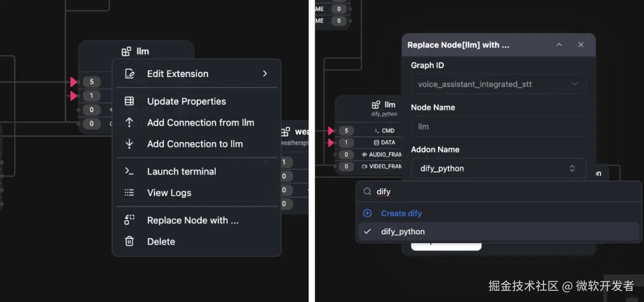
Task: Click the AUDIO_FRAME row in dify_python node
Action: coord(382,154)
